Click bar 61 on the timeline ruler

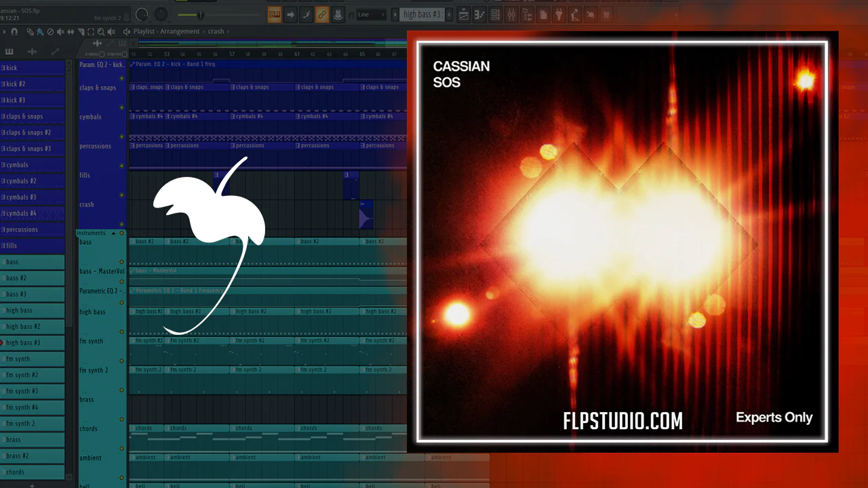297,54
